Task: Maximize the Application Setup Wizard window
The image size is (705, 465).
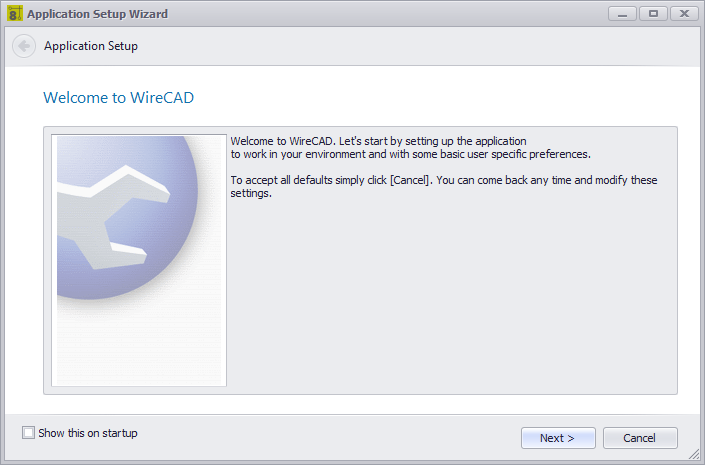Action: click(x=653, y=13)
